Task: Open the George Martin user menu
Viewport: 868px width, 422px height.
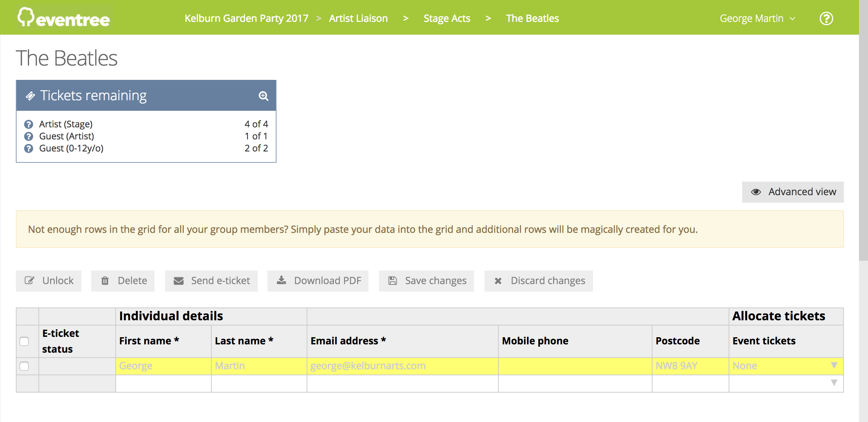Action: click(x=758, y=18)
